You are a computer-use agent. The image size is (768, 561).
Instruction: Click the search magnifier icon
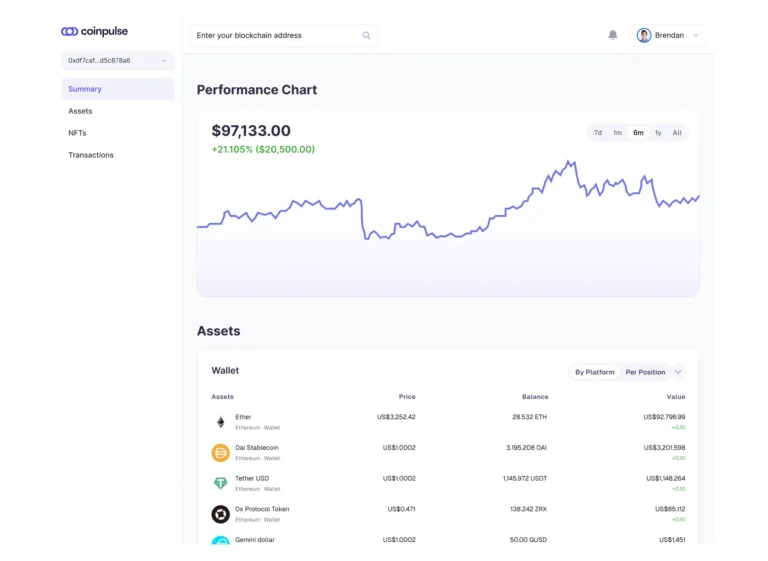366,35
